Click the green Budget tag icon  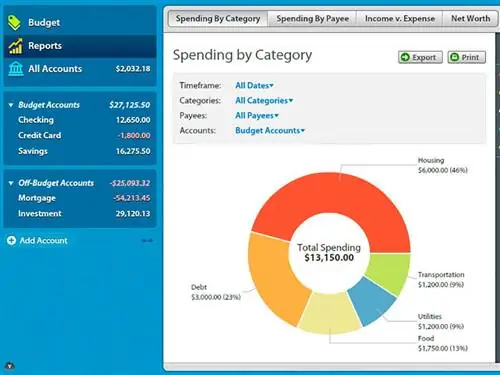(x=14, y=22)
